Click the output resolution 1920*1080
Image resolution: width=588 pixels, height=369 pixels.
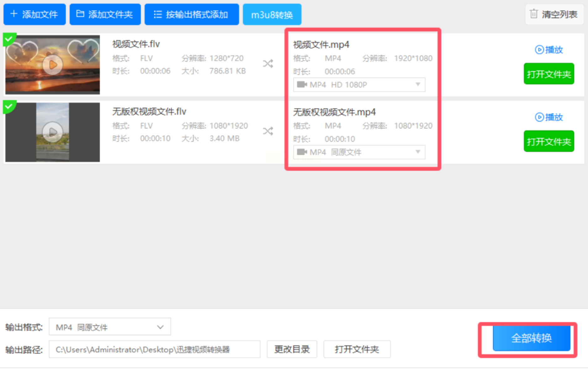413,58
